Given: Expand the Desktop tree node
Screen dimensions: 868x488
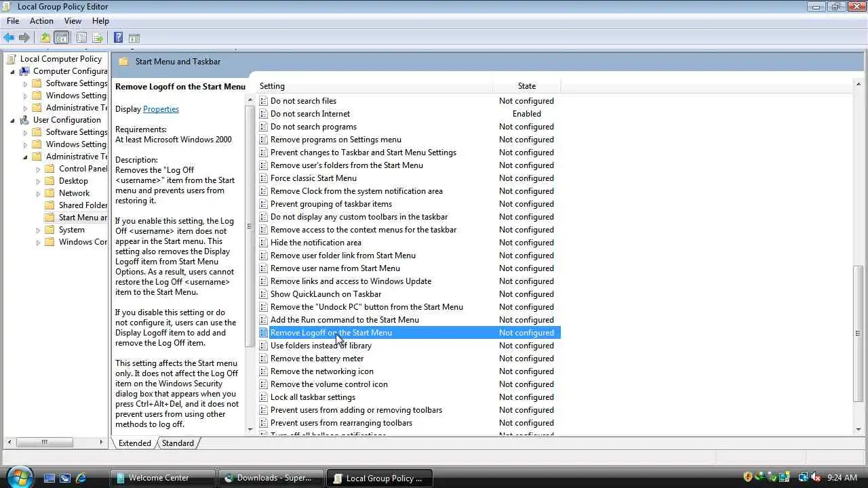Looking at the screenshot, I should [x=38, y=181].
